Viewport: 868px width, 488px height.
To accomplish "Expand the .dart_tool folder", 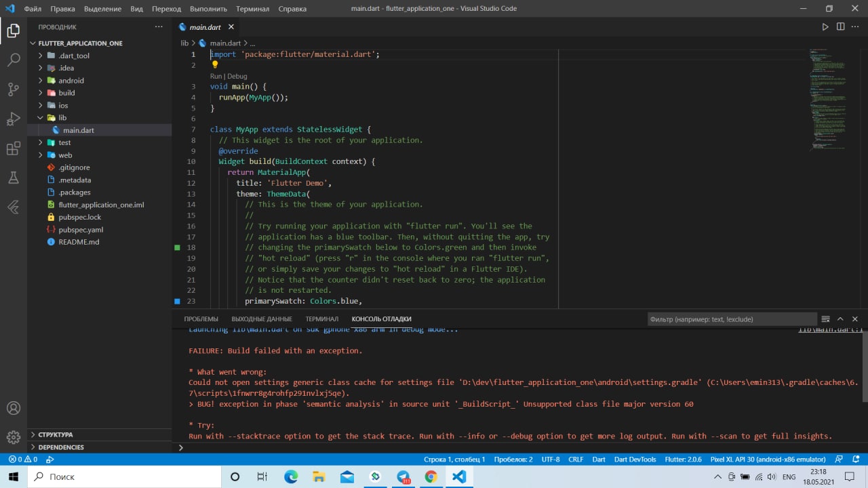I will pos(41,56).
